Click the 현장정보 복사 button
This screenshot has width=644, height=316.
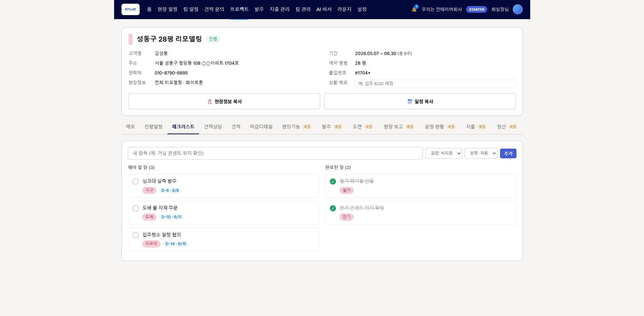pyautogui.click(x=224, y=101)
